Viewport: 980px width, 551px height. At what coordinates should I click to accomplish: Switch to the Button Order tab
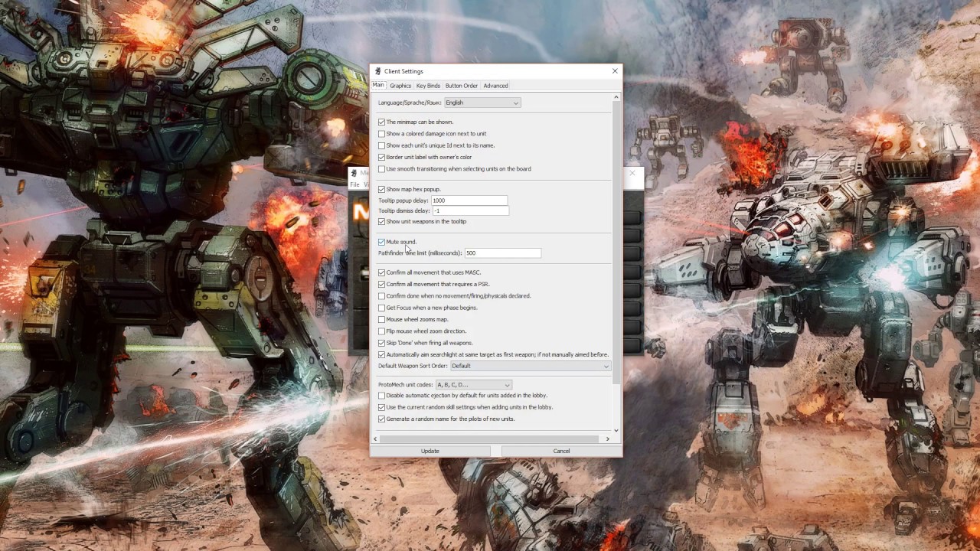point(462,86)
